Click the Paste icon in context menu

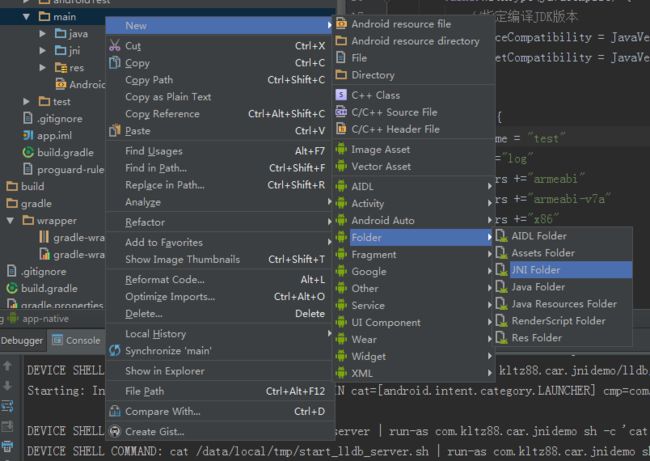[115, 131]
